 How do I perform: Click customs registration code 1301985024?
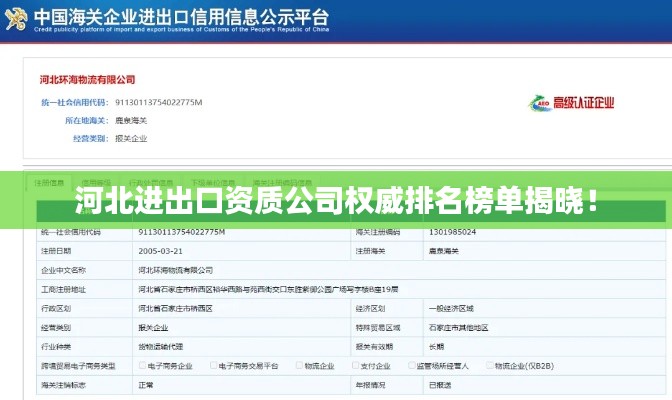pos(453,232)
